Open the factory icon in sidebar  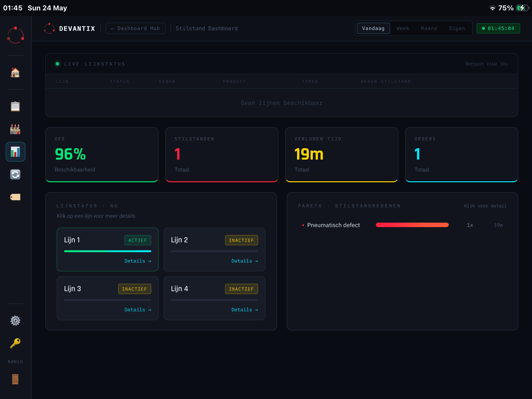tap(15, 129)
